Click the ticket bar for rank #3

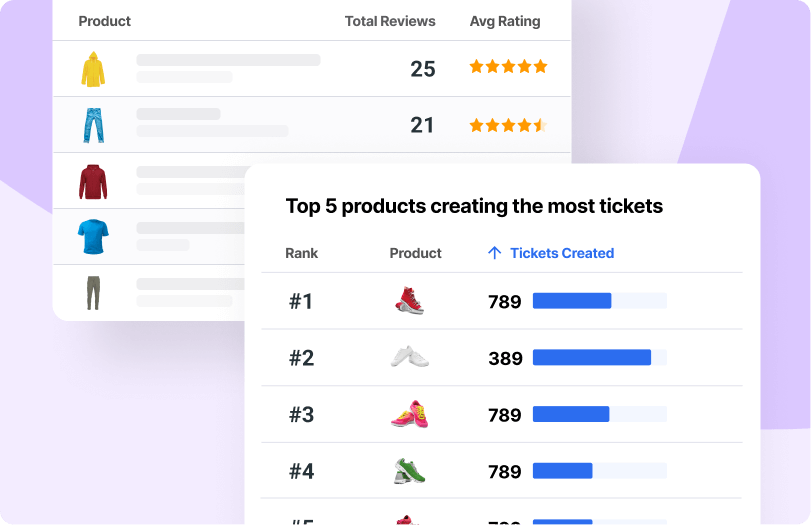[600, 414]
